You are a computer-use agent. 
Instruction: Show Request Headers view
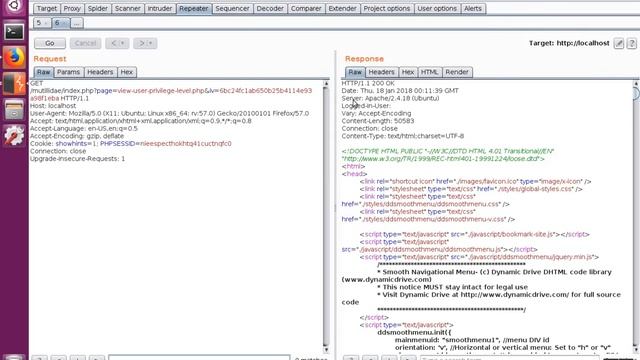point(100,72)
